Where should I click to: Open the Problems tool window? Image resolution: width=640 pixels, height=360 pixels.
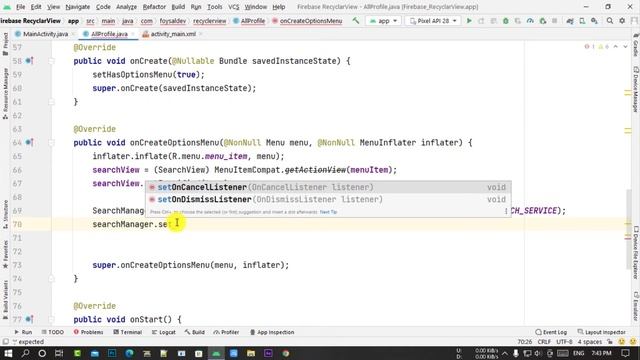(88, 332)
